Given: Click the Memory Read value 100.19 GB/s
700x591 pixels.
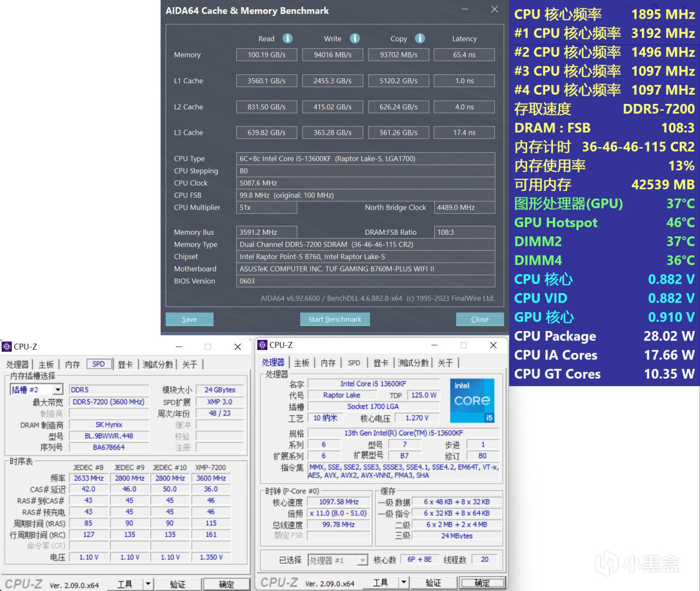Looking at the screenshot, I should coord(266,55).
